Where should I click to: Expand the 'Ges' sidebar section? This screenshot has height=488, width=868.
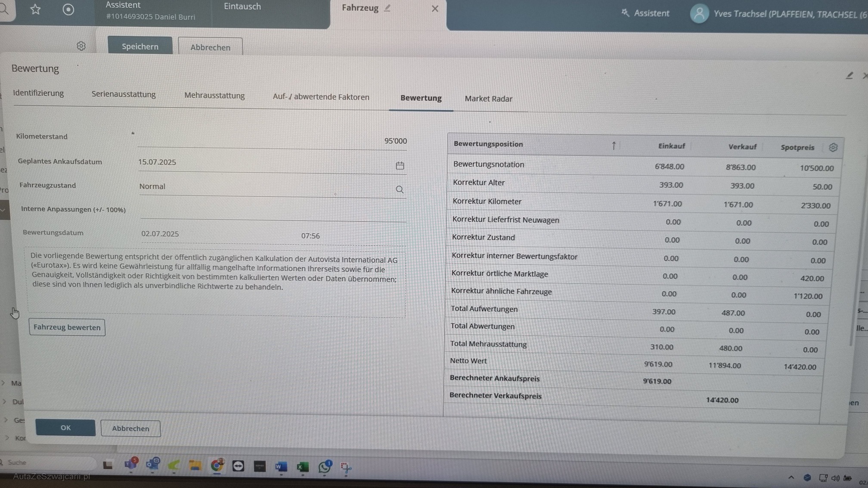6,420
